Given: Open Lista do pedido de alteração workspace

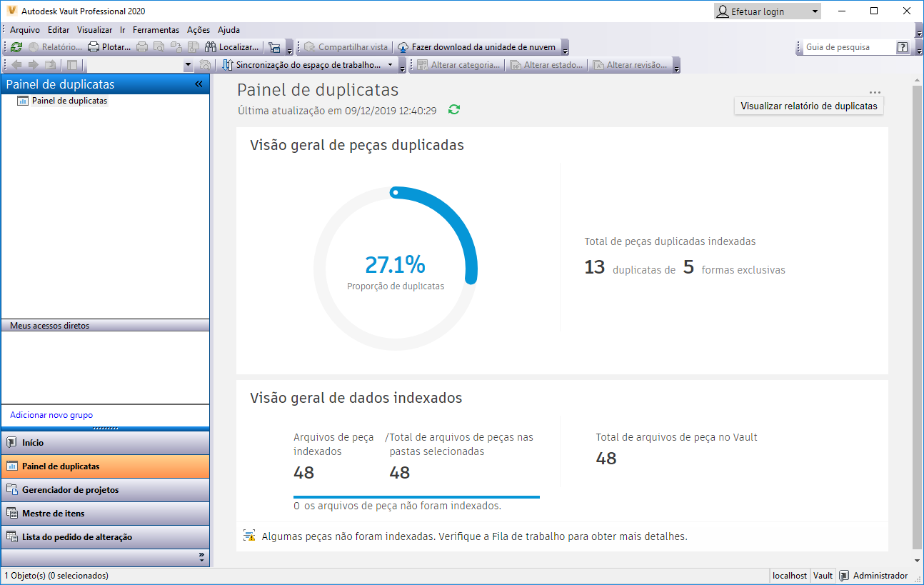Looking at the screenshot, I should (x=105, y=537).
